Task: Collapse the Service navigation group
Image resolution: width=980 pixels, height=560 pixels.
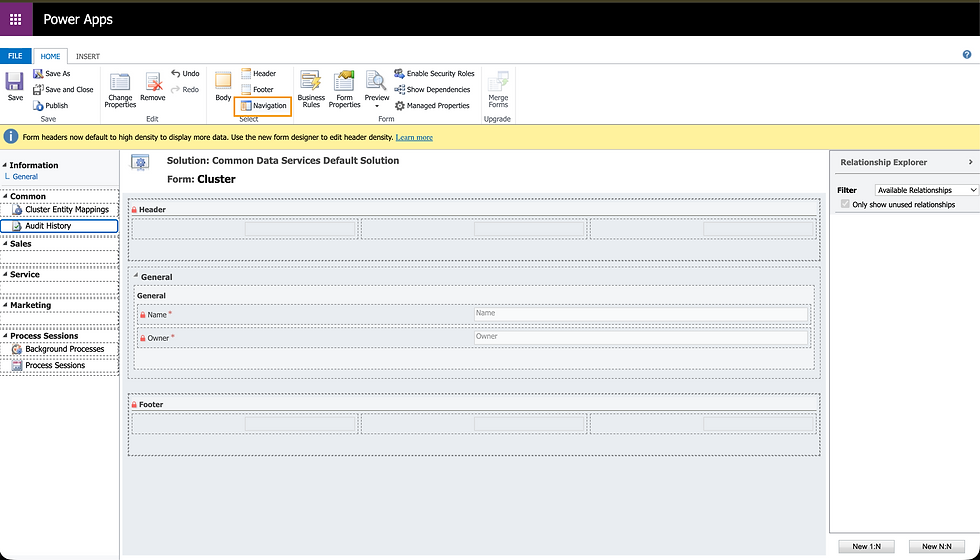Action: pos(5,274)
